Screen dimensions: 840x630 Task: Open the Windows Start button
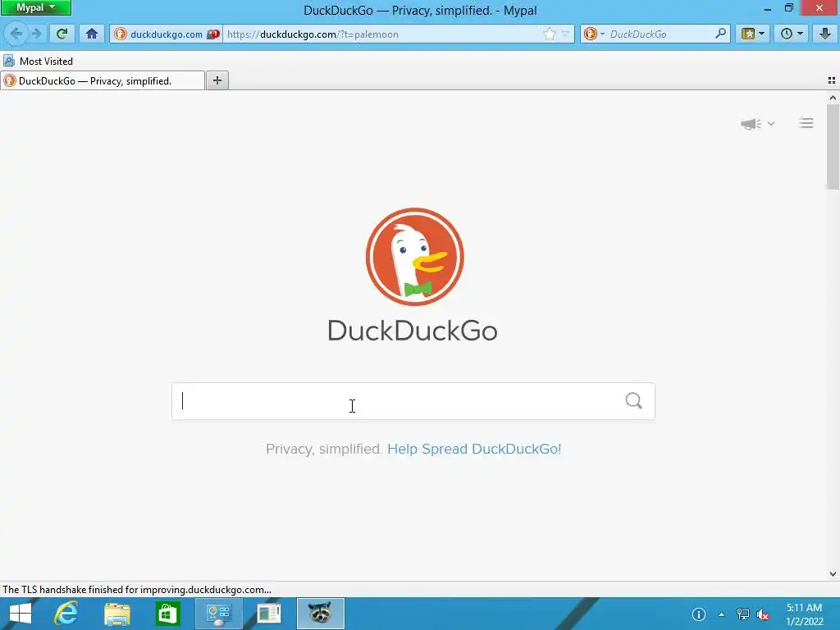pyautogui.click(x=21, y=614)
